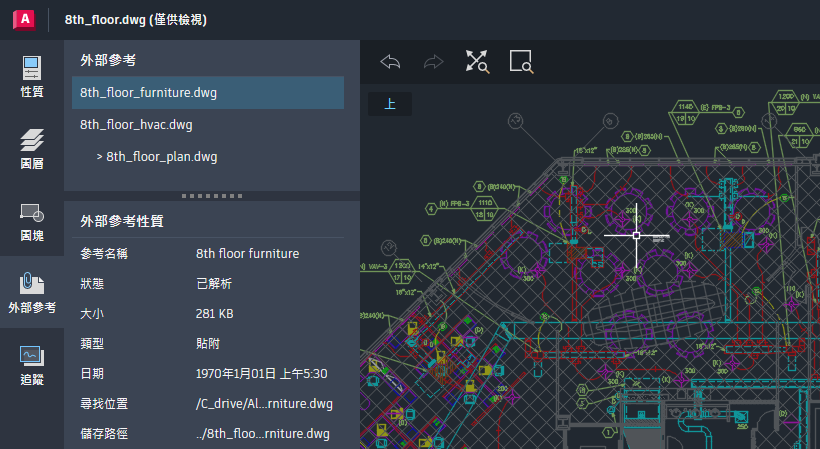Viewport: 820px width, 449px height.
Task: Expand the 8th_floor_plan.dwg chevron
Action: pyautogui.click(x=99, y=157)
